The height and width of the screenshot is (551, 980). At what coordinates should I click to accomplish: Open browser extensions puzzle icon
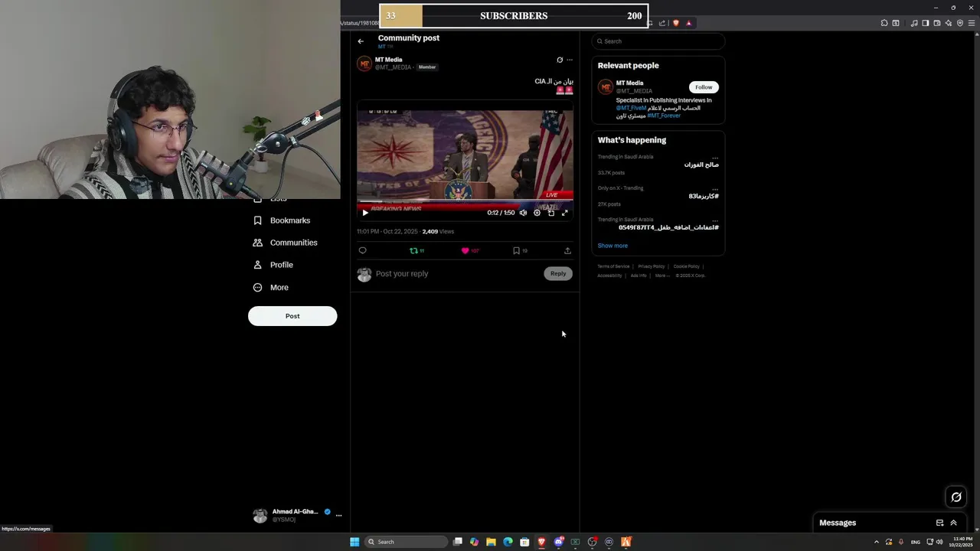click(884, 23)
